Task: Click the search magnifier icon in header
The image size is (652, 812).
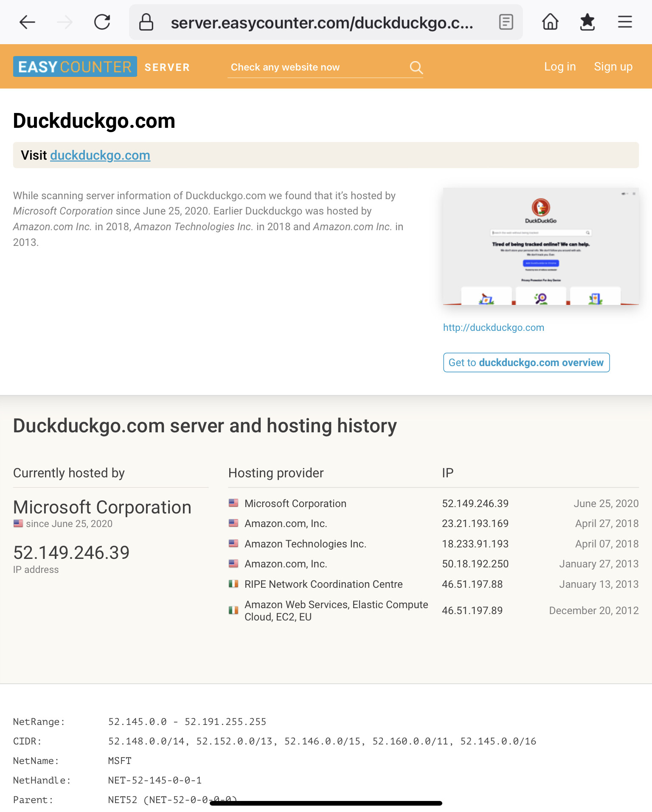Action: click(416, 67)
